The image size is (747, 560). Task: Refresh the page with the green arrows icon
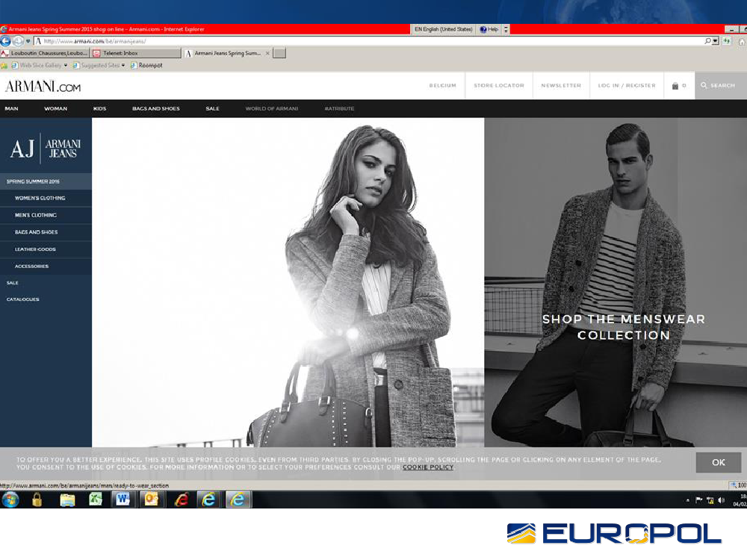tap(727, 41)
